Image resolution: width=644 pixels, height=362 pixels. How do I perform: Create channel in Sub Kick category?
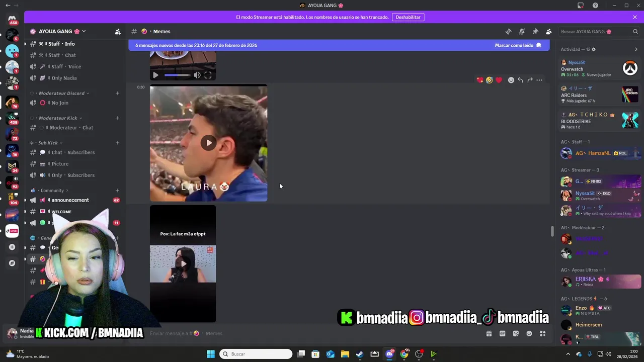(117, 143)
